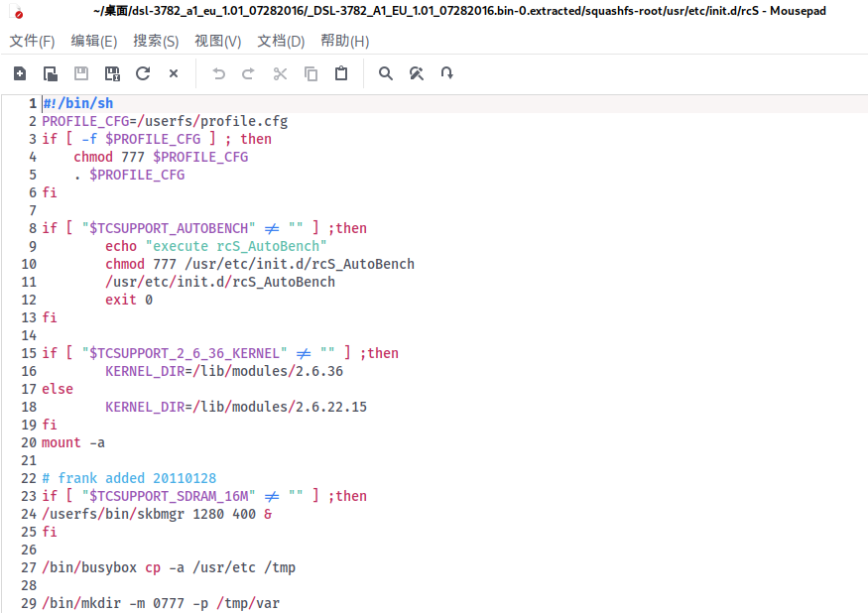Click 'KERNEL_DIR=/lib/modules/2.6.36' line

(224, 372)
